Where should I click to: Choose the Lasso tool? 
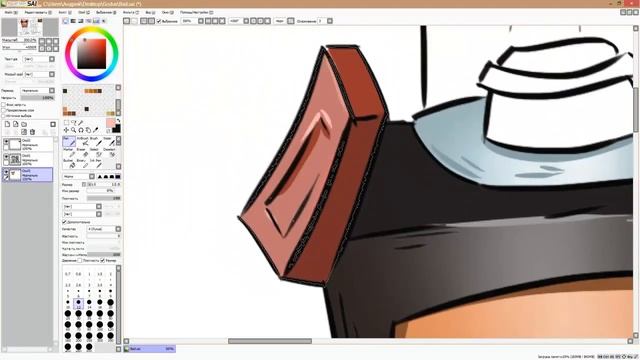click(x=73, y=122)
